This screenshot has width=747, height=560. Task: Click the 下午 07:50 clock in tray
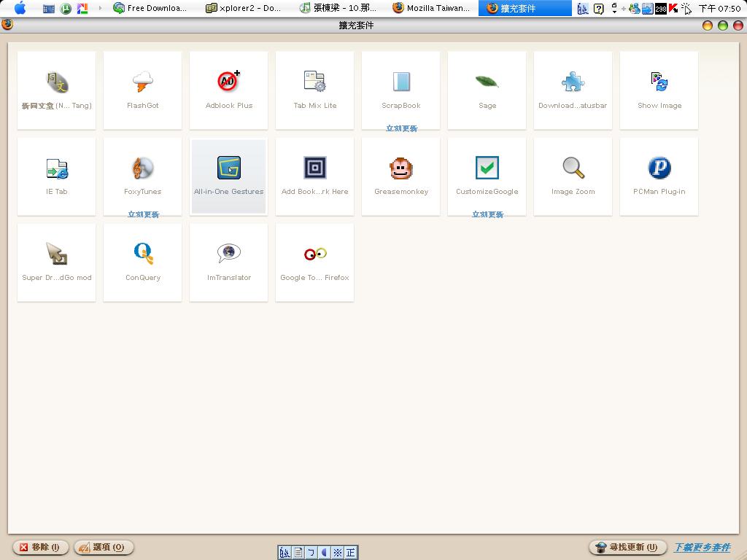(x=719, y=9)
